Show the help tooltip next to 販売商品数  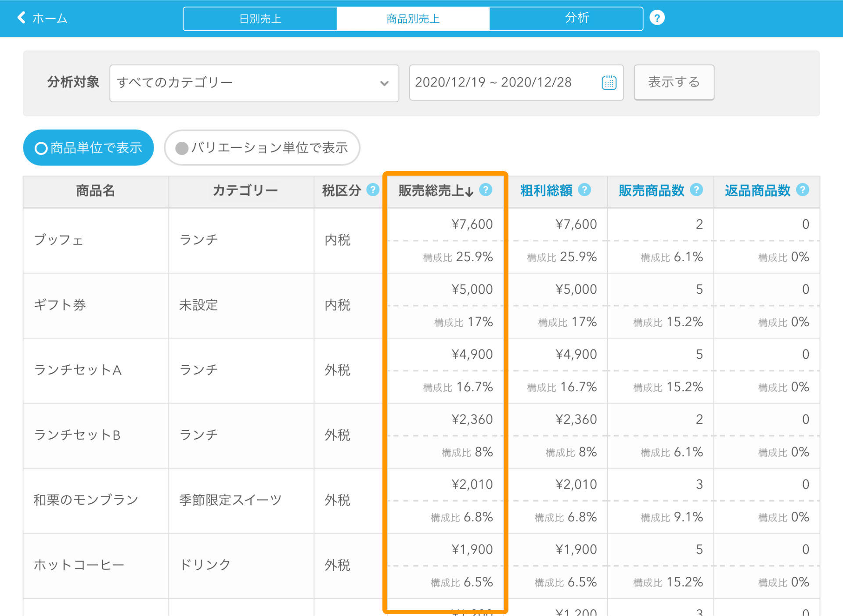pyautogui.click(x=696, y=190)
